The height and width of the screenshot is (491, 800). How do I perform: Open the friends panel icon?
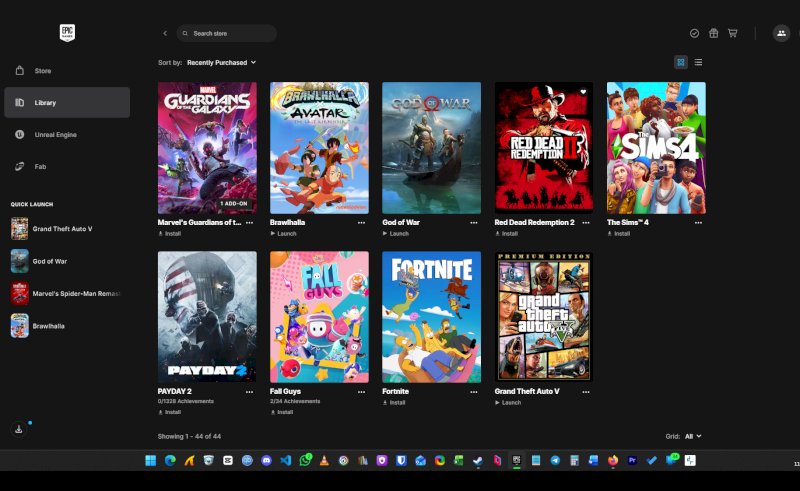(781, 33)
